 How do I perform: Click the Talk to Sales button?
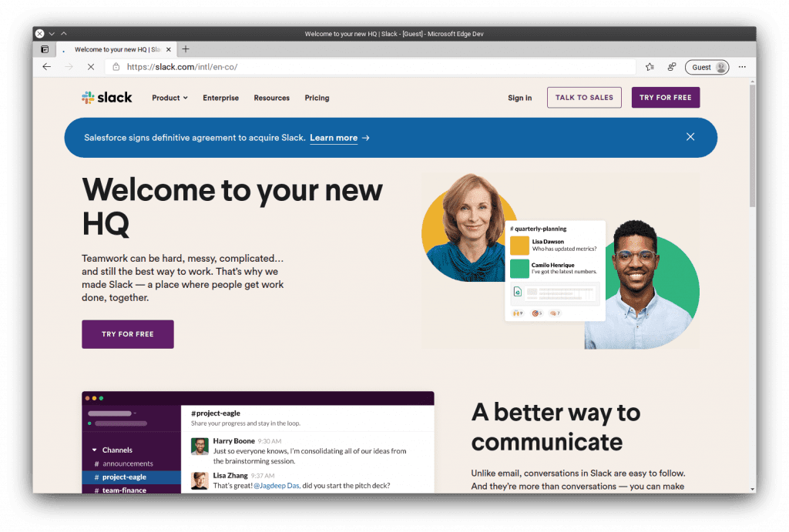pyautogui.click(x=584, y=98)
